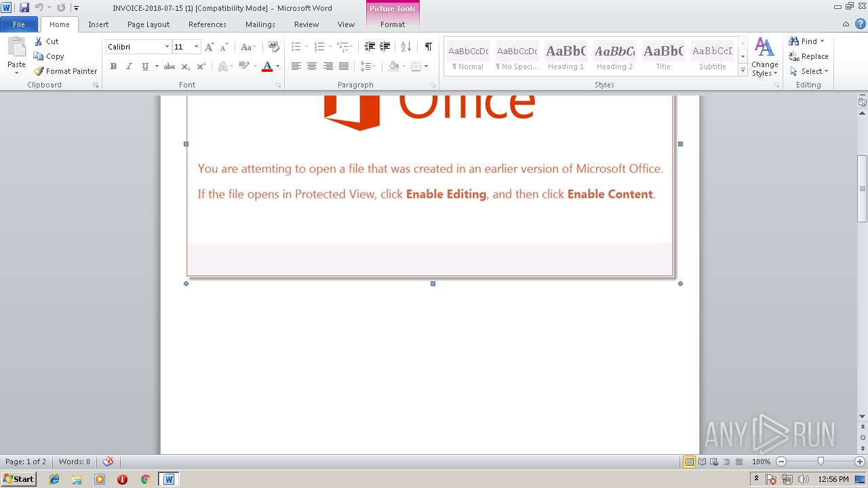Image resolution: width=868 pixels, height=488 pixels.
Task: Apply superscript formatting
Action: click(x=201, y=66)
